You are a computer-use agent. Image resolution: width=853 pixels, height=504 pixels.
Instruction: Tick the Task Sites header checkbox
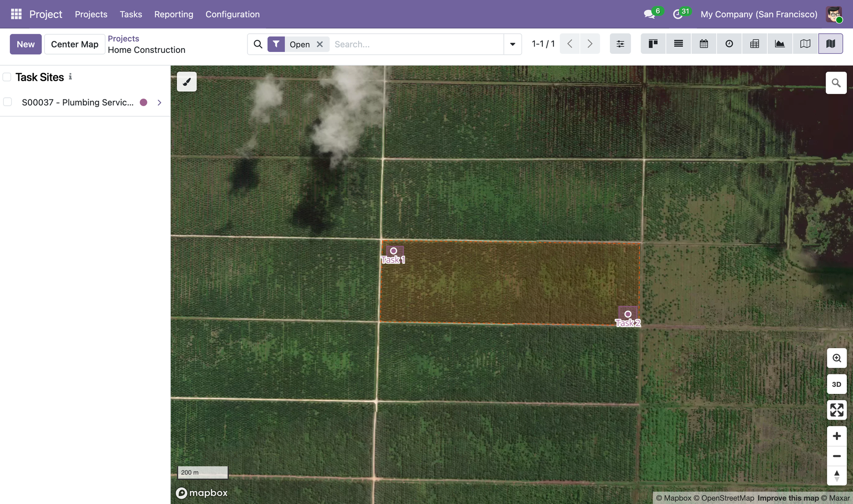(7, 77)
